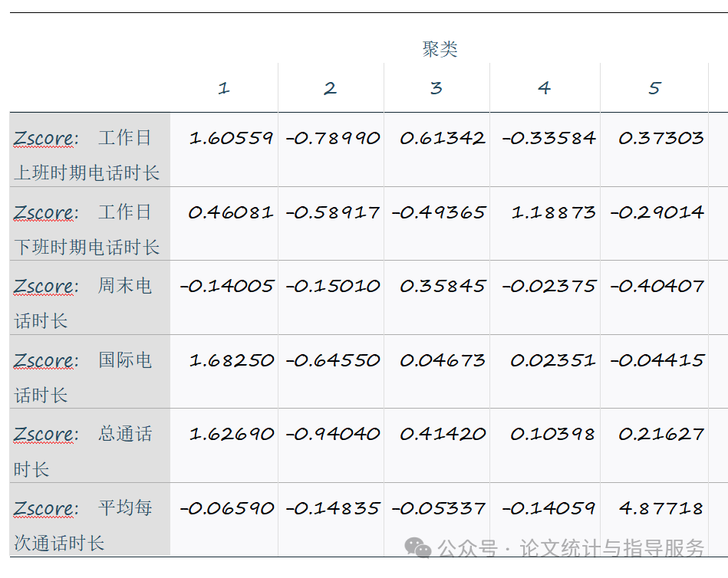Screen dimensions: 728x578
Task: Select cell value -0.14059
Action: [x=548, y=508]
